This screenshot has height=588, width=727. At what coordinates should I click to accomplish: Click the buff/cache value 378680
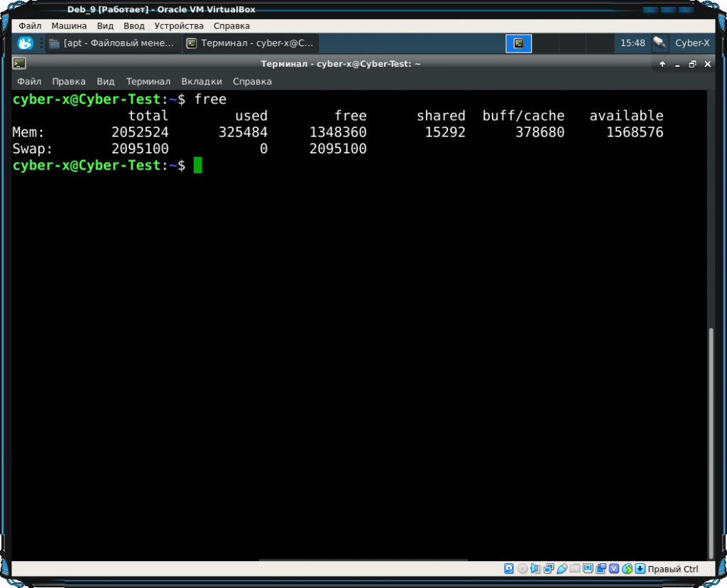540,132
